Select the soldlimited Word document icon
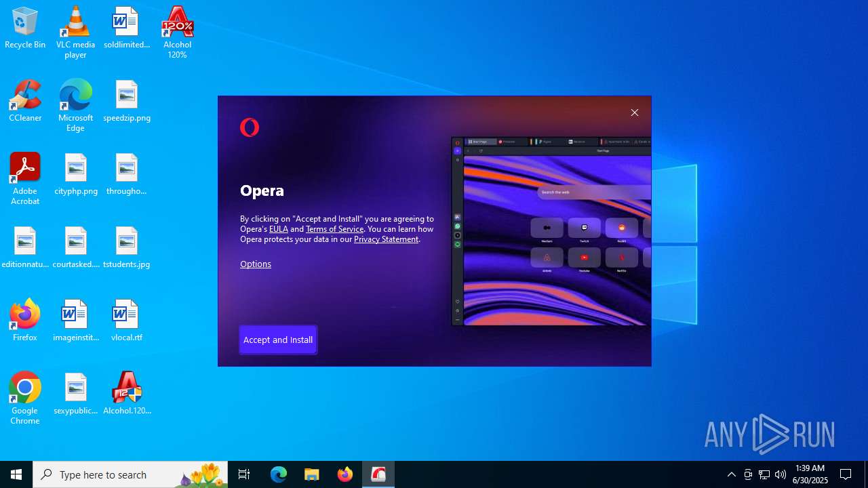Viewport: 868px width, 488px height. (127, 28)
